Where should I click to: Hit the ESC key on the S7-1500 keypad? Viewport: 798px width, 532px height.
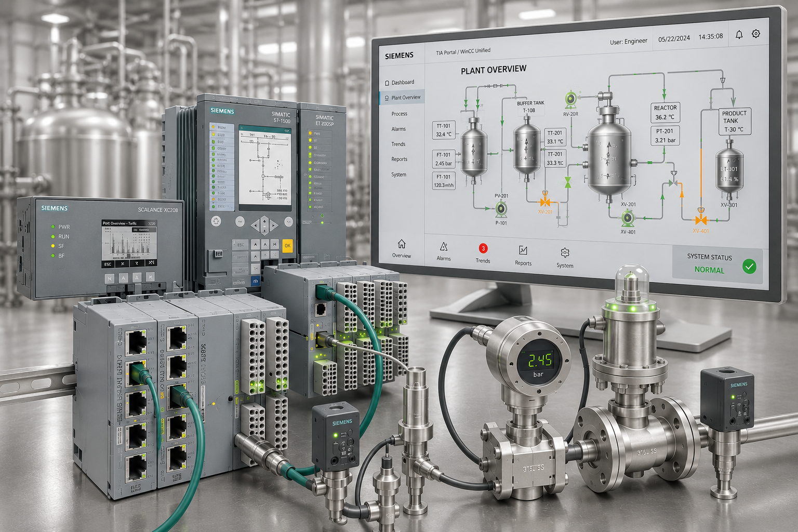(241, 244)
